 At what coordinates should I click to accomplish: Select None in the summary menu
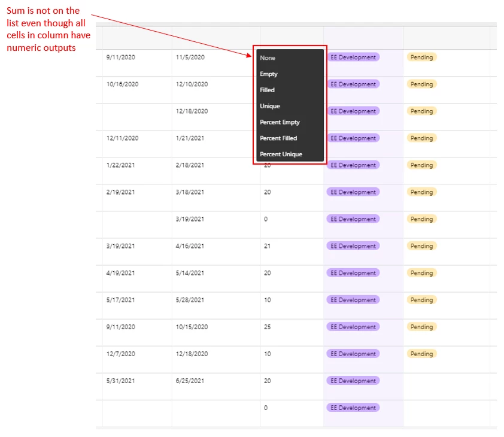268,58
